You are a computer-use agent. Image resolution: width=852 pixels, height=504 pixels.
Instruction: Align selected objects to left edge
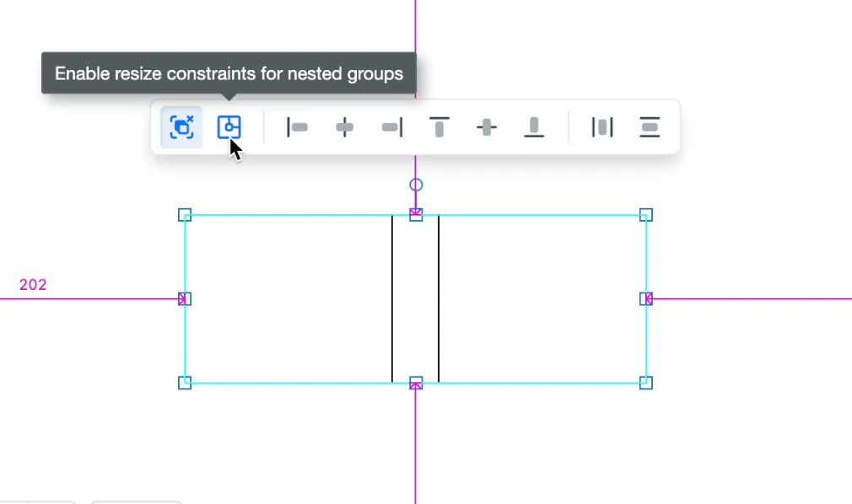point(297,127)
